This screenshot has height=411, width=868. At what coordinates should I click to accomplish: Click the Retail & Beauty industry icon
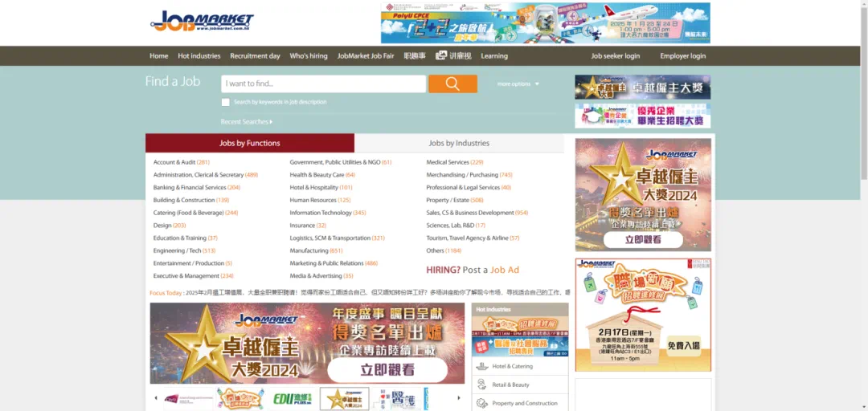coord(482,385)
